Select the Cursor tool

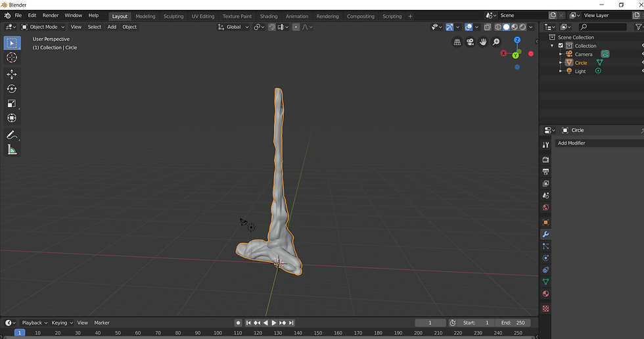pyautogui.click(x=12, y=57)
